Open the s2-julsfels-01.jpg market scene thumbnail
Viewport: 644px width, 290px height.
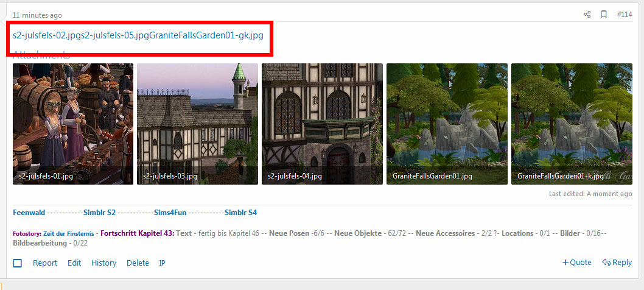(73, 124)
